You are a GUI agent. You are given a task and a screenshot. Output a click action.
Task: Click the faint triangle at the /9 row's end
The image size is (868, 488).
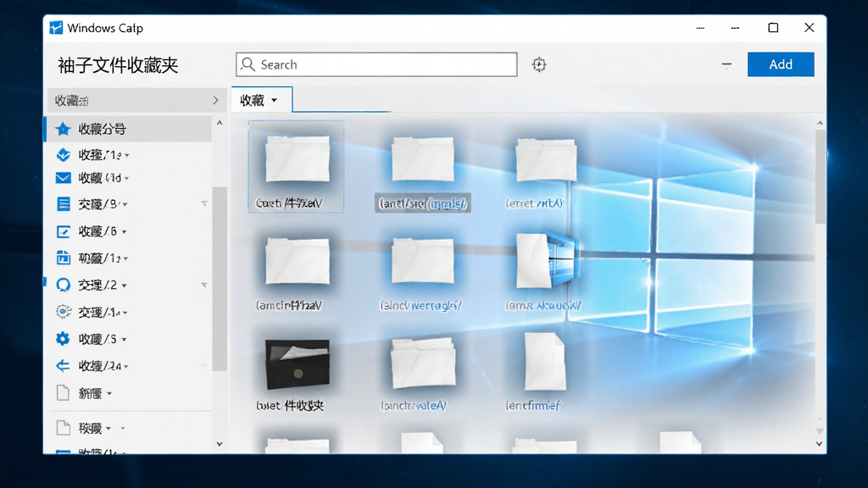(204, 203)
